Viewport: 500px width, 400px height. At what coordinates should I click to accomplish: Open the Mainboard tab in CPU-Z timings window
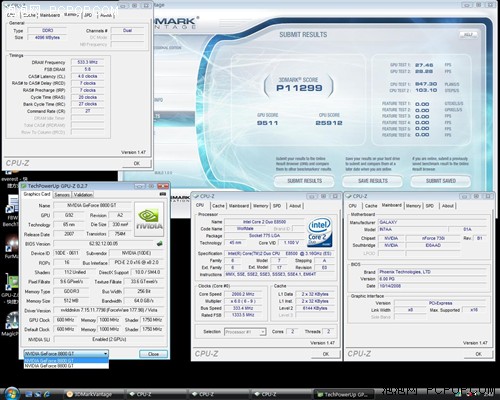(50, 15)
